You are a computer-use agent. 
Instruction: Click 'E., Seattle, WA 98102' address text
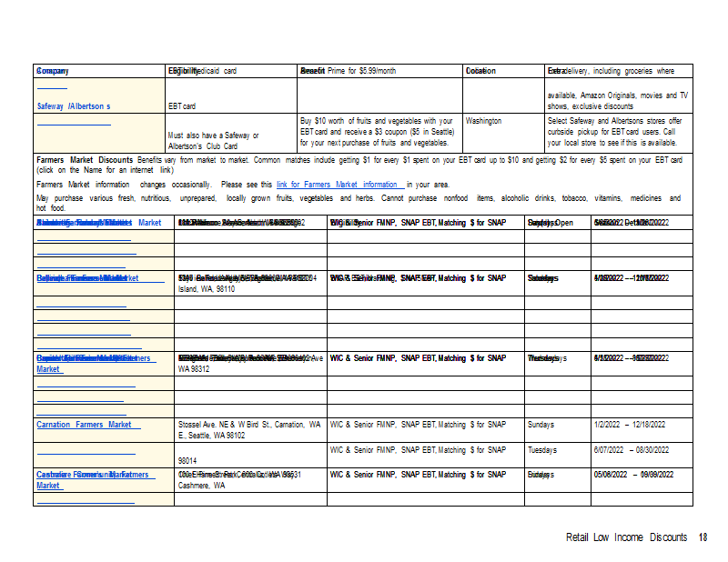coord(211,436)
